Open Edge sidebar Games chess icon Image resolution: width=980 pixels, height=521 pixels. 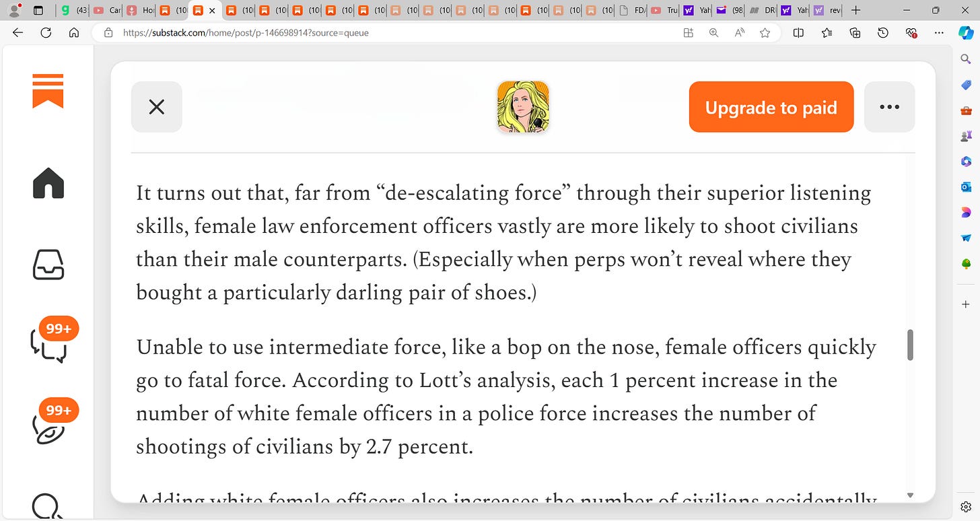click(966, 136)
